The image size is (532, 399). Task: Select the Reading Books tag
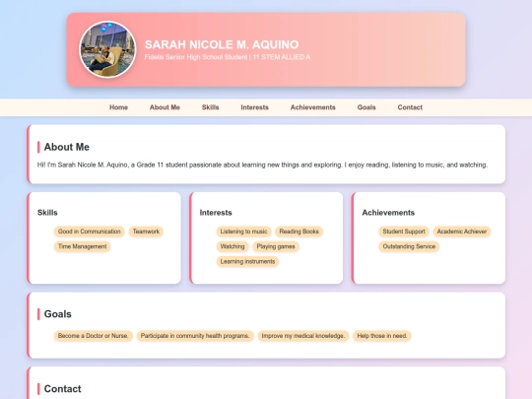[299, 232]
